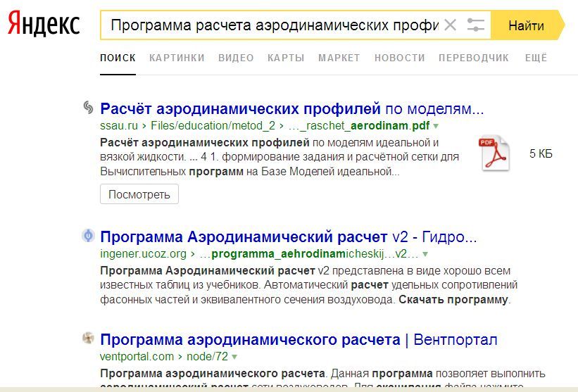Click the ssau.ru result favicon
578x392 pixels.
click(x=88, y=108)
